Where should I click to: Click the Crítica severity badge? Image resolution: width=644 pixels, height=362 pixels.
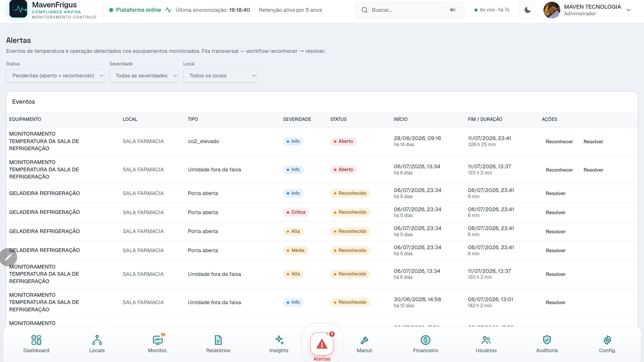tap(296, 212)
